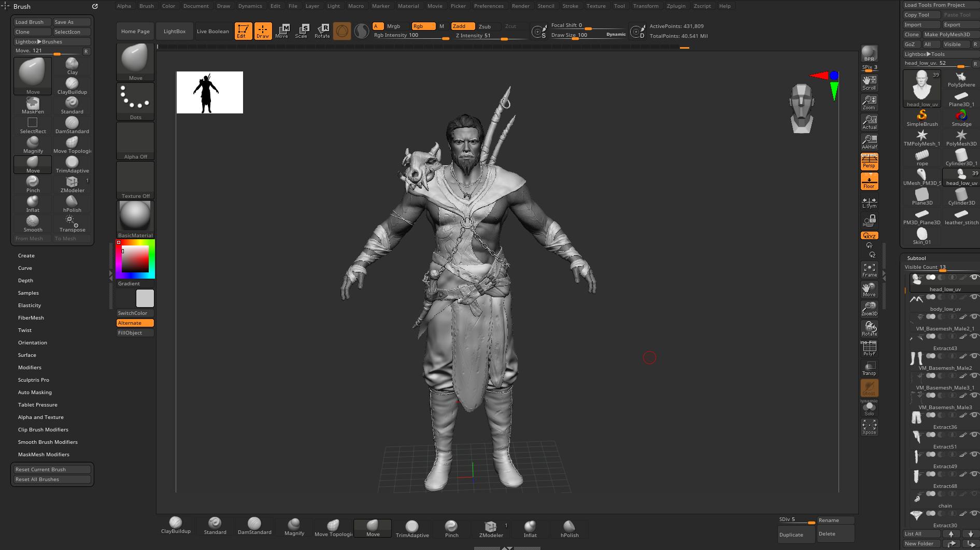Activate Rotate gizmo mode in top shelf

[322, 31]
